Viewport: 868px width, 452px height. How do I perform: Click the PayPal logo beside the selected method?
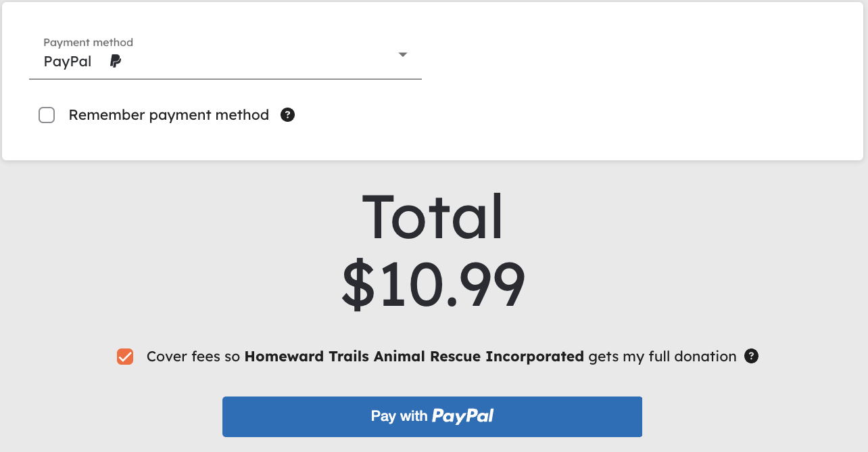coord(116,62)
